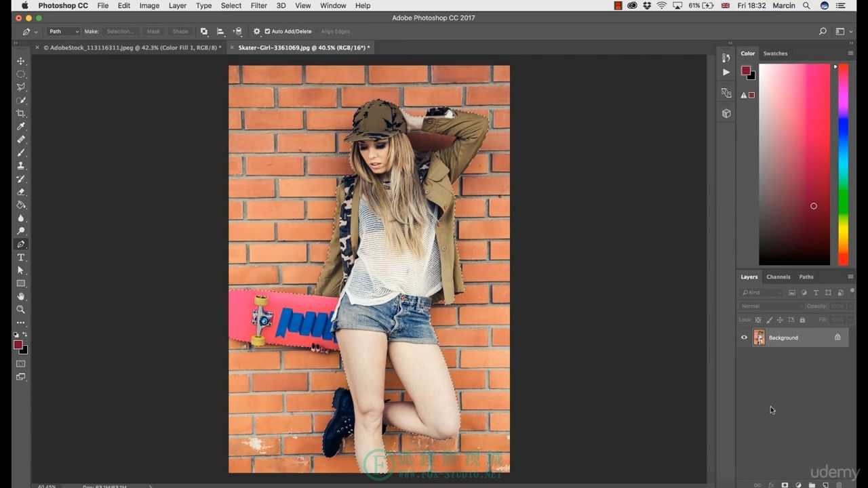Hide the Background layer with eye icon
This screenshot has width=868, height=488.
[x=744, y=338]
